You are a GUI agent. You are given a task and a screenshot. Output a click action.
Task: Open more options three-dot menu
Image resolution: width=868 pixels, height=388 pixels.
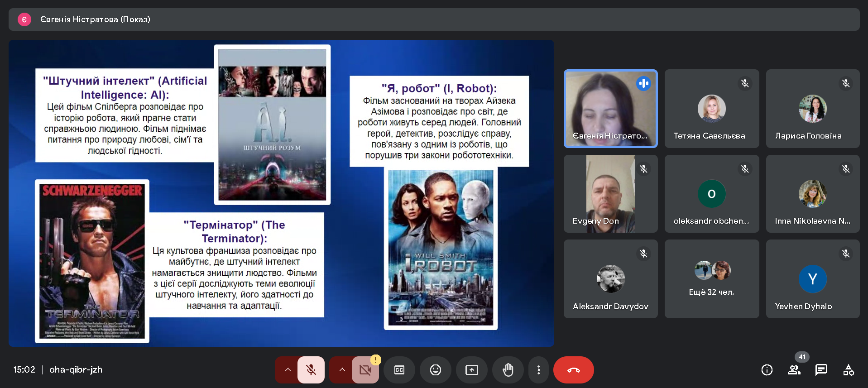point(538,370)
